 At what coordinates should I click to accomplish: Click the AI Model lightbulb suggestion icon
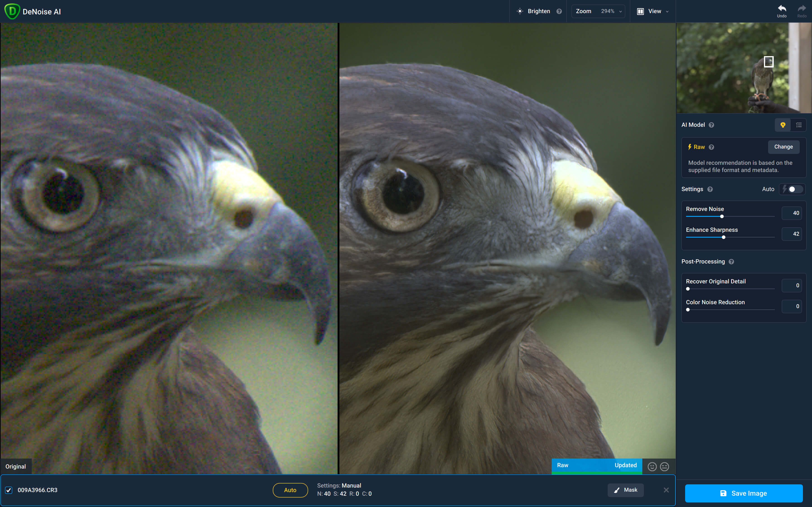pyautogui.click(x=783, y=124)
